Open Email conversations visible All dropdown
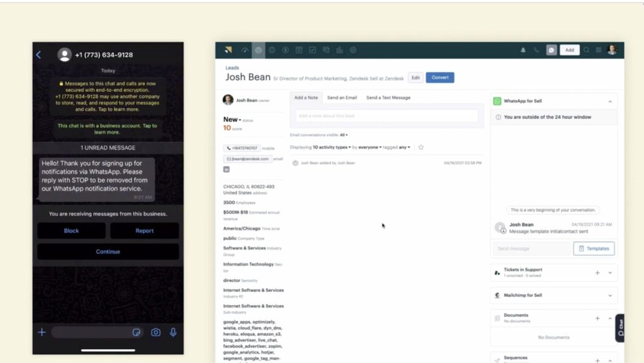Viewport: 644px width, 363px height. 344,135
